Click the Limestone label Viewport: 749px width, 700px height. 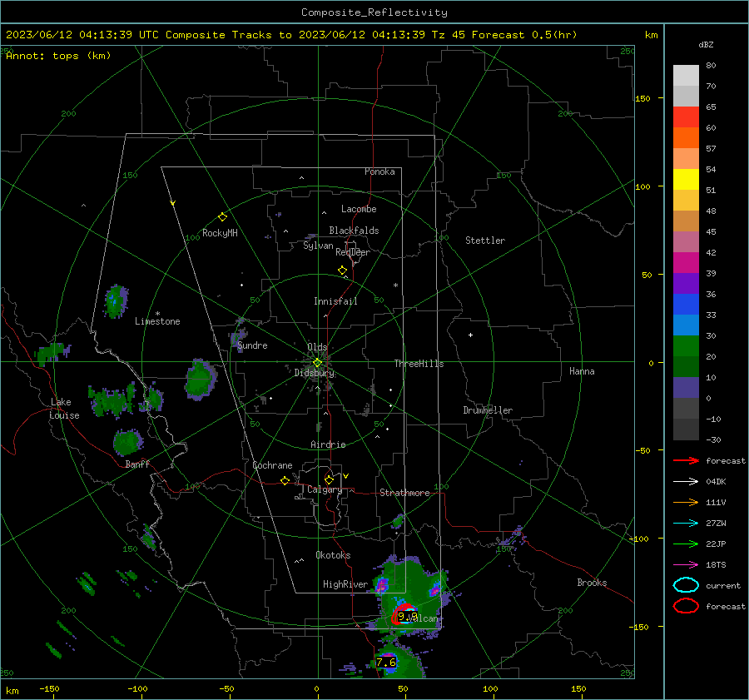coord(157,321)
